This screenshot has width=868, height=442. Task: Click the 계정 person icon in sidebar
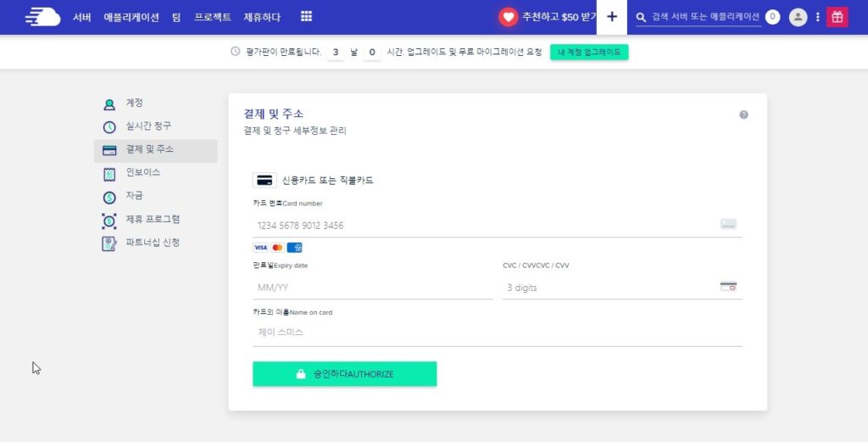tap(109, 104)
